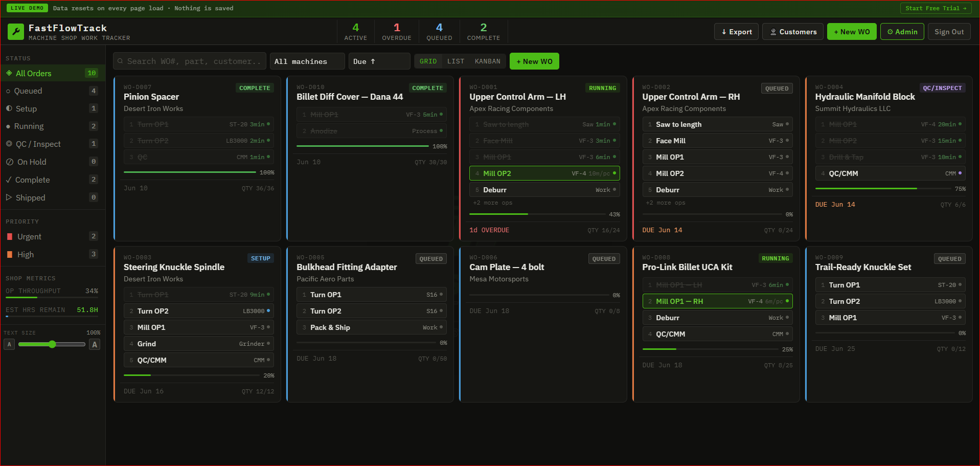Image resolution: width=980 pixels, height=466 pixels.
Task: Click the EST HRS REMAIN 51.8H metric
Action: (x=52, y=310)
